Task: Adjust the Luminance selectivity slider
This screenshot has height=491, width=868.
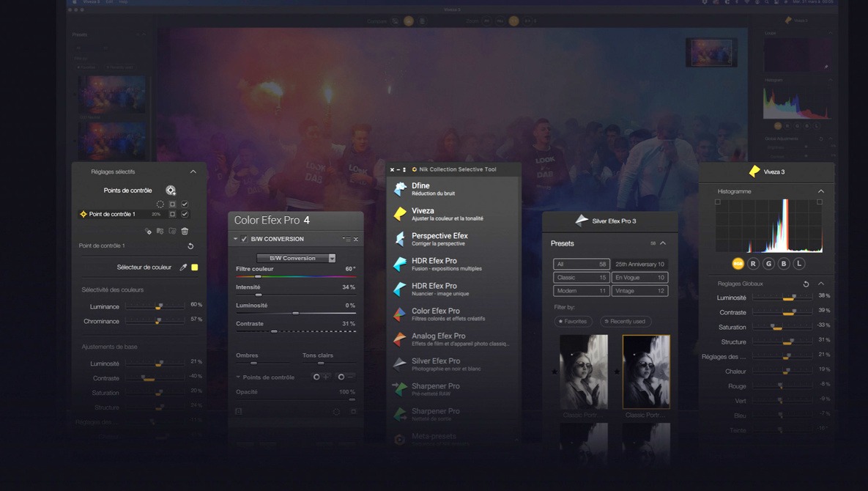Action: click(x=155, y=306)
